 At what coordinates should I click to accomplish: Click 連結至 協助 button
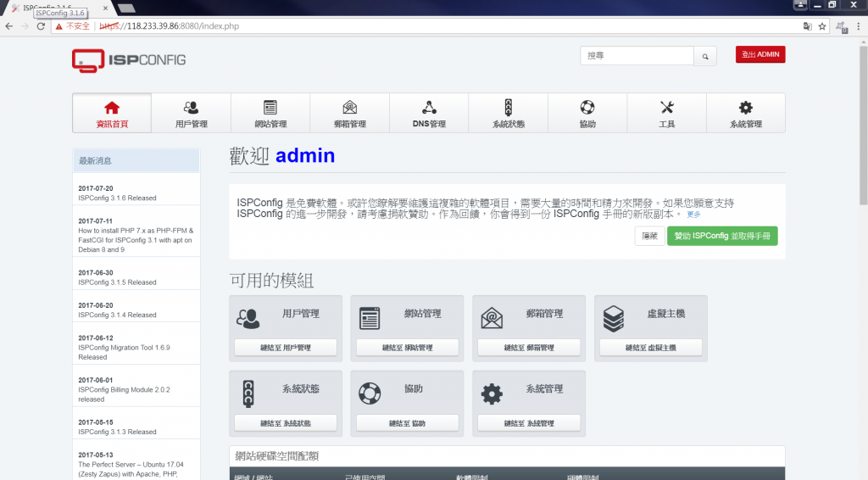pyautogui.click(x=408, y=423)
